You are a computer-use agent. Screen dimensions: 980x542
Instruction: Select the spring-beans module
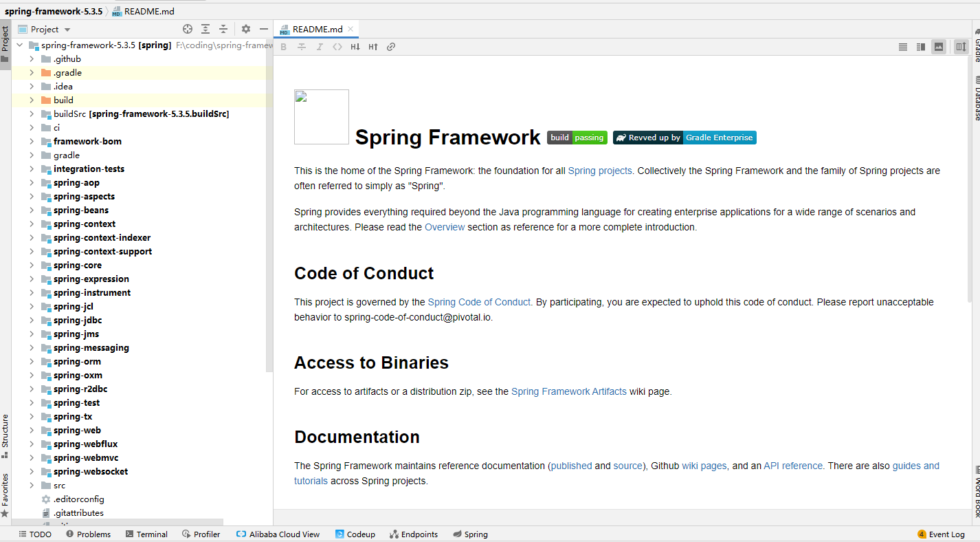[81, 210]
